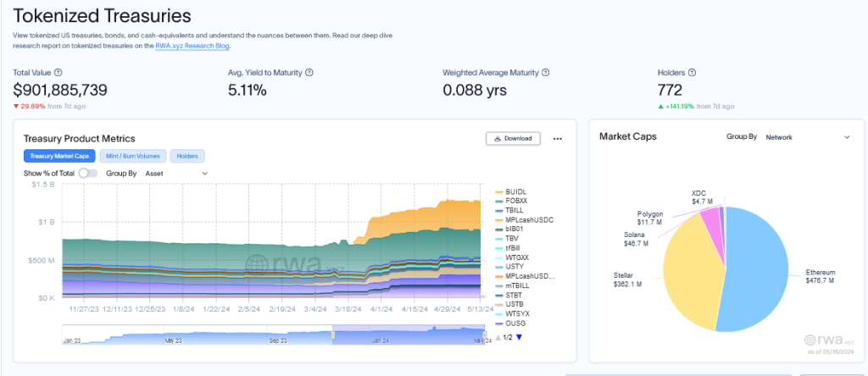Toggle the OUSG series in legend
The image size is (868, 376).
coord(515,323)
